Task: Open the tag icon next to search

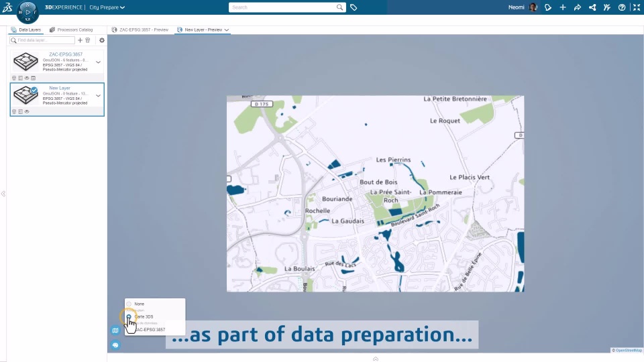Action: 354,7
